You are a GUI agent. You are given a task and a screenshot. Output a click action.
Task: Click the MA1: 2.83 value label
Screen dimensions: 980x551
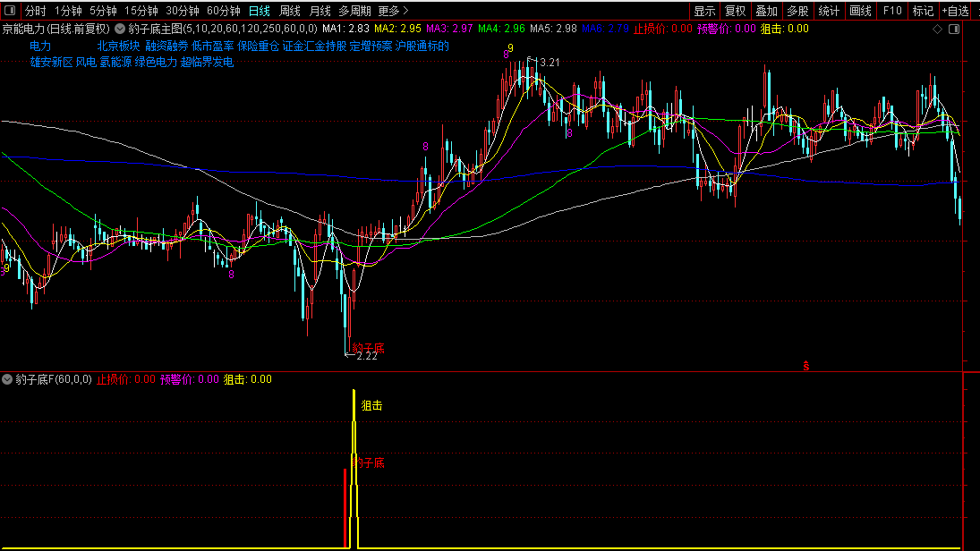click(x=345, y=29)
